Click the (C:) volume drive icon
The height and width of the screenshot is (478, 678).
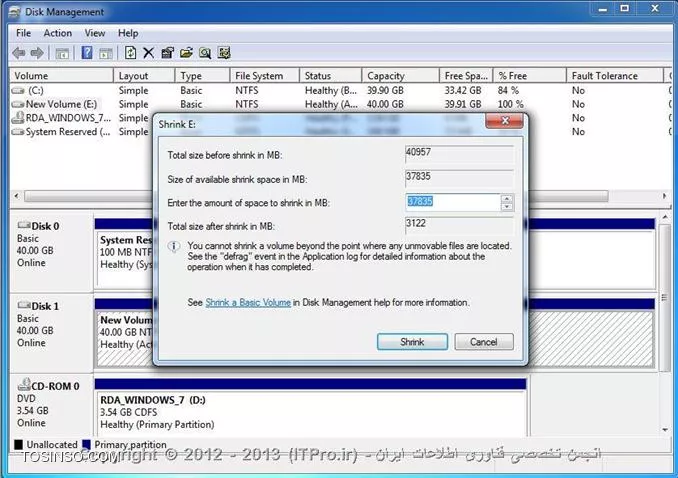[18, 90]
